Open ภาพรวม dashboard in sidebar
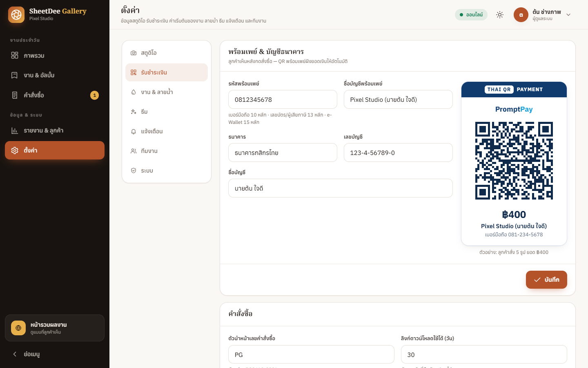Screen dimensions: 588x368 [55, 56]
